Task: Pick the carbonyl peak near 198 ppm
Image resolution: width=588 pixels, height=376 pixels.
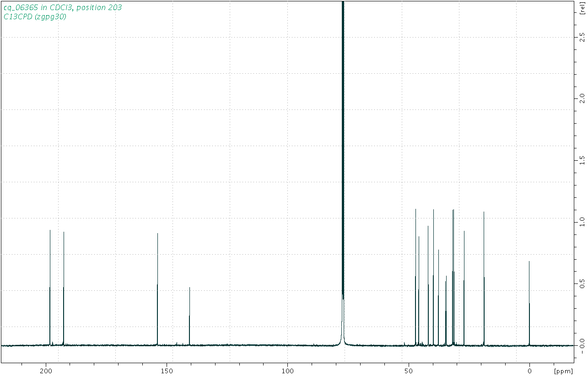Action: (x=50, y=288)
